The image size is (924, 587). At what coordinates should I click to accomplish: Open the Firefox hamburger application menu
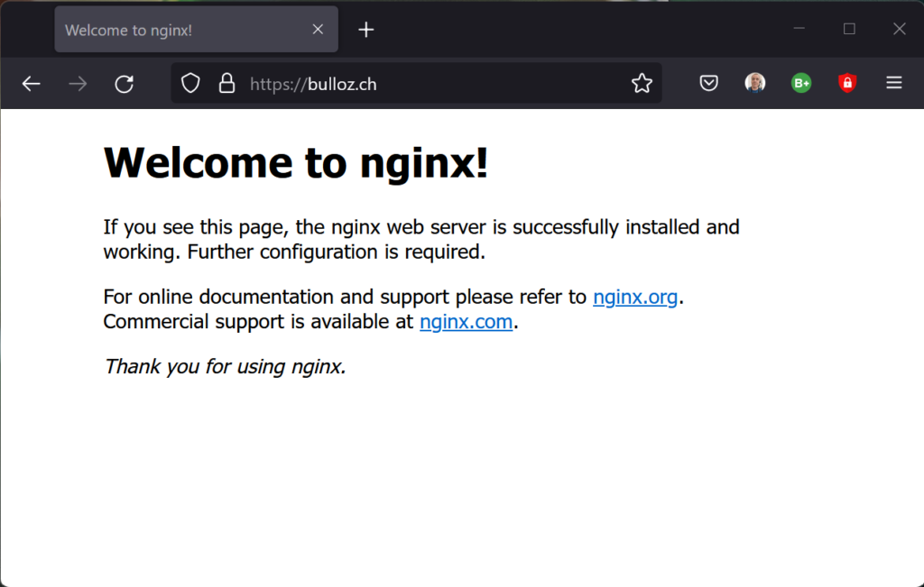(x=894, y=83)
